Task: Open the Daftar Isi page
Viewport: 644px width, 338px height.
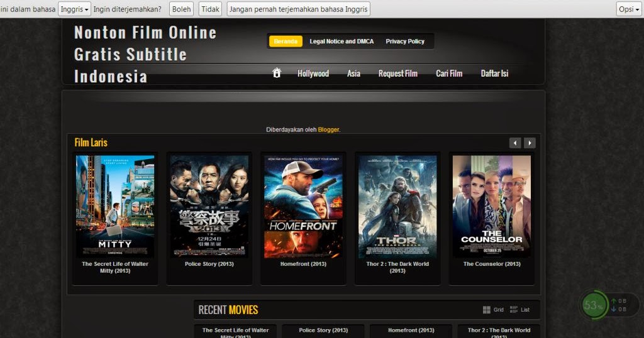Action: [x=494, y=74]
